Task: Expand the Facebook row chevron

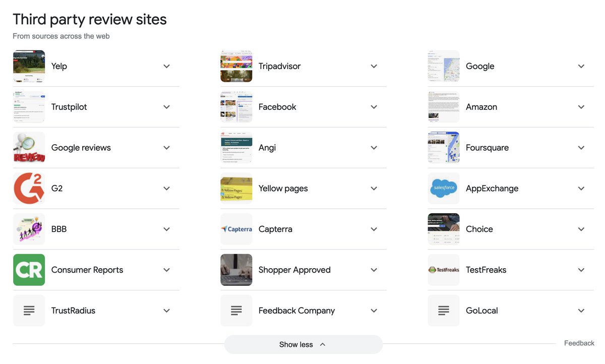Action: 374,107
